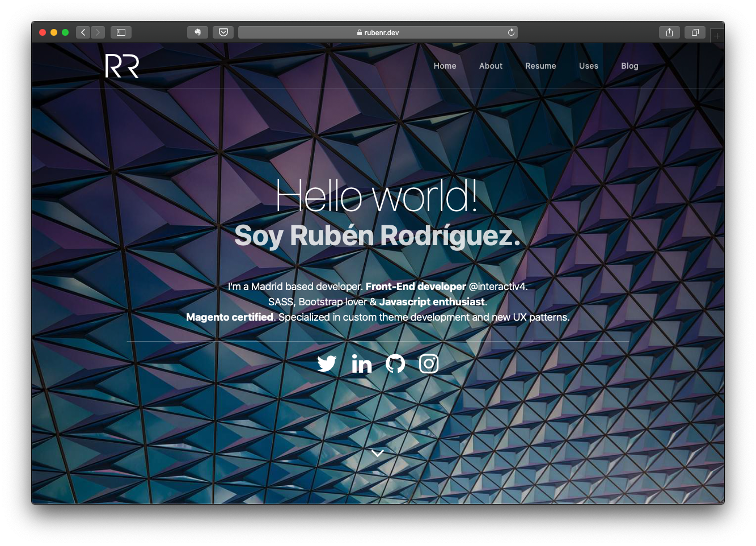Viewport: 756px width, 546px height.
Task: Open the LinkedIn profile icon
Action: (362, 363)
